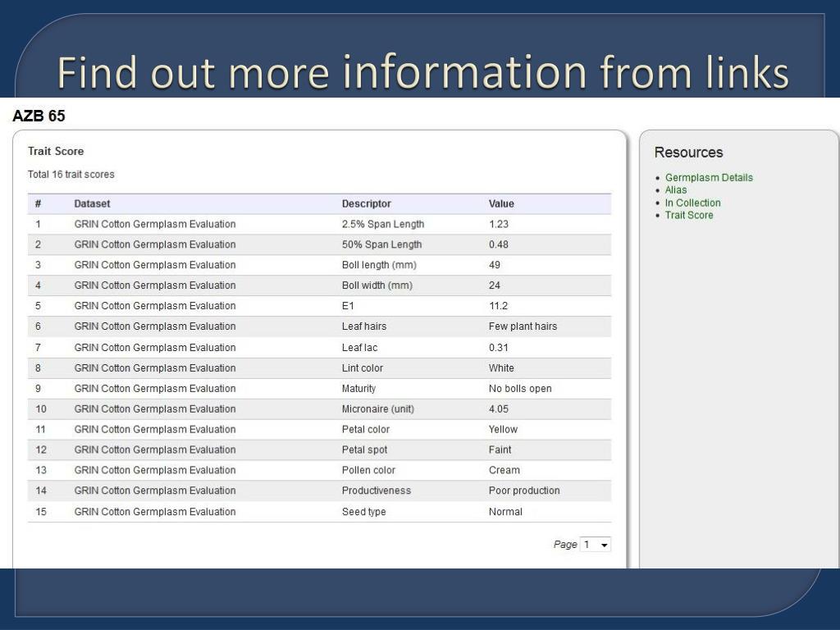Click the Boll width (mm) descriptor
Viewport: 840px width, 630px height.
pyautogui.click(x=377, y=285)
